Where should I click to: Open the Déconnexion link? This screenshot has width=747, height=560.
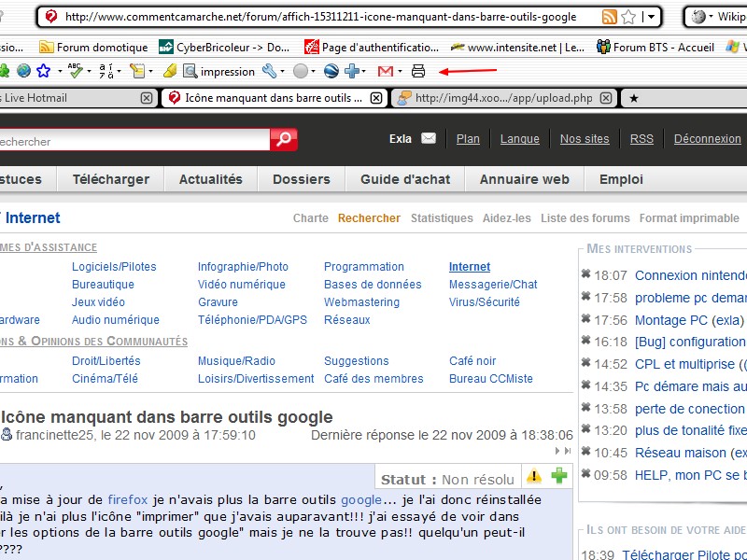click(x=707, y=138)
